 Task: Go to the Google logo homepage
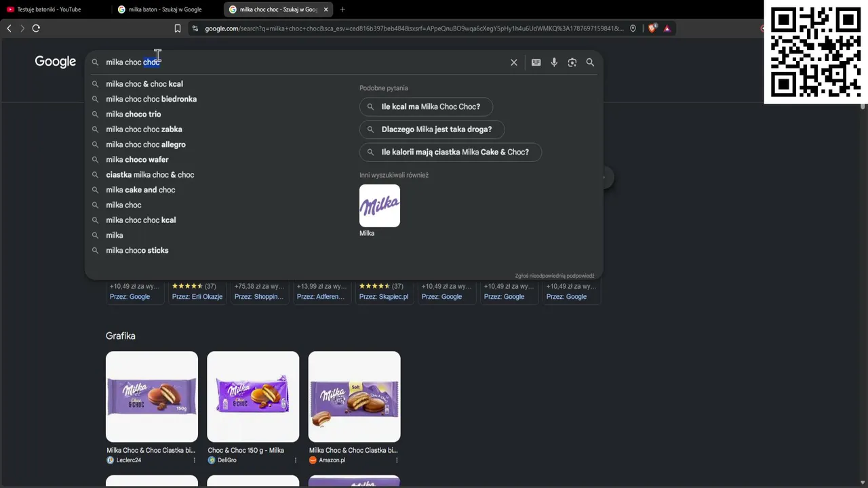pos(56,62)
